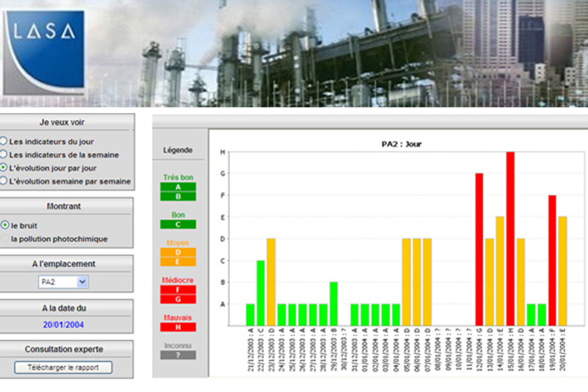Click the gray '?' Inconnu legend swatch
588x392 pixels.
tap(178, 355)
